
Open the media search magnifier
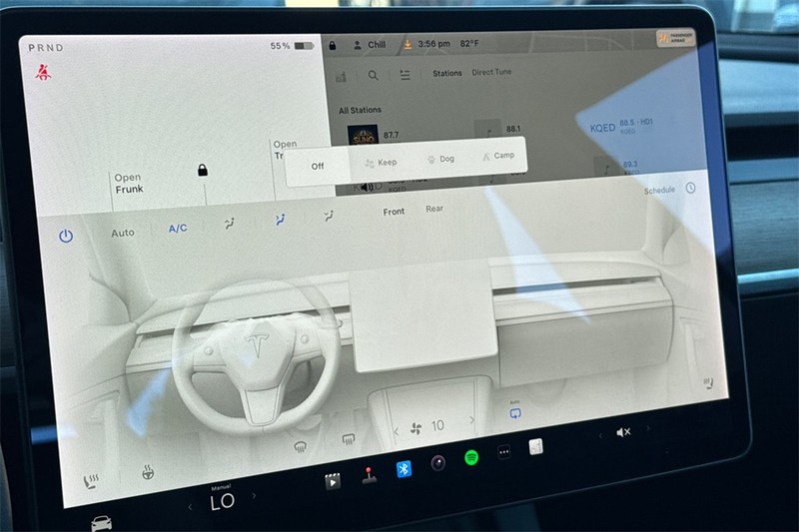pyautogui.click(x=373, y=75)
